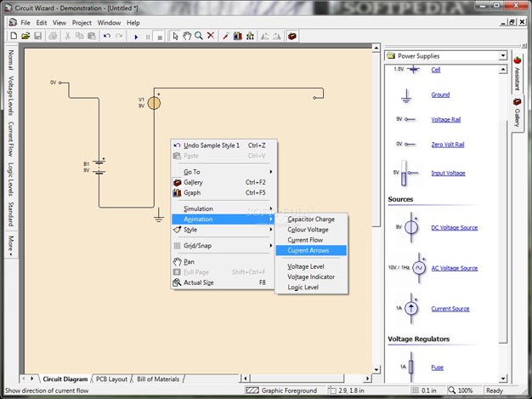This screenshot has width=532, height=399.
Task: Click the Current Source link
Action: 450,309
